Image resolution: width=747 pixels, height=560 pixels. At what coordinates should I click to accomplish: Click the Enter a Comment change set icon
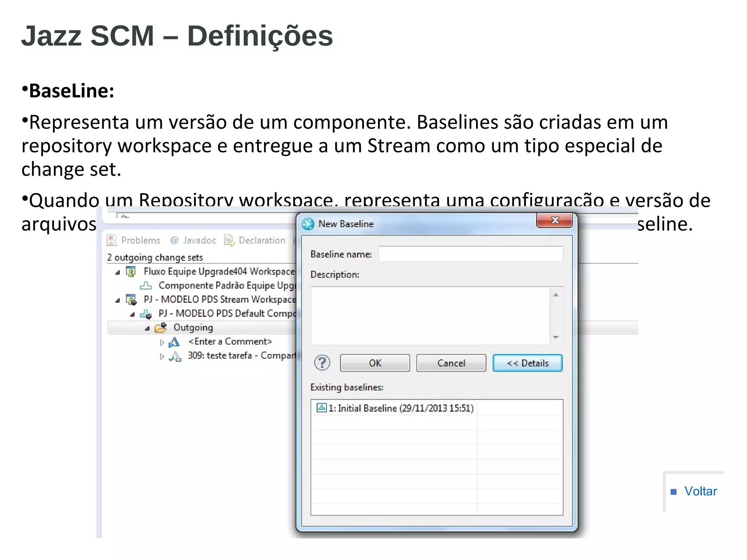click(174, 342)
